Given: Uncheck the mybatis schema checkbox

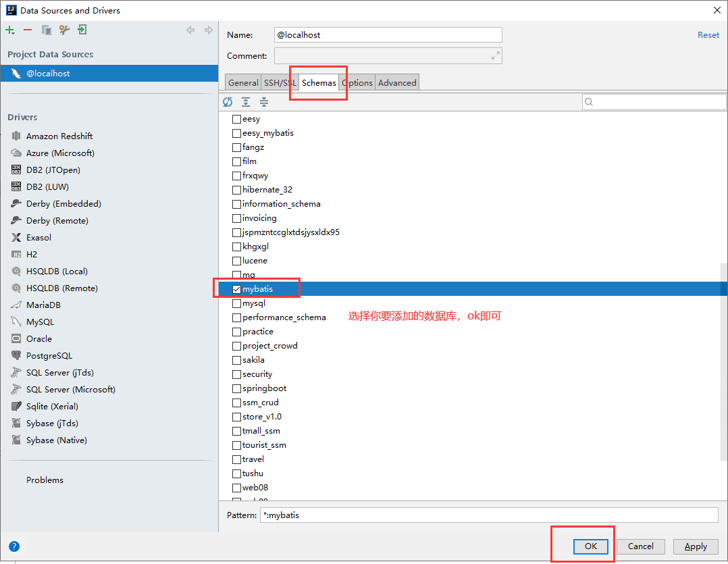Looking at the screenshot, I should (237, 289).
